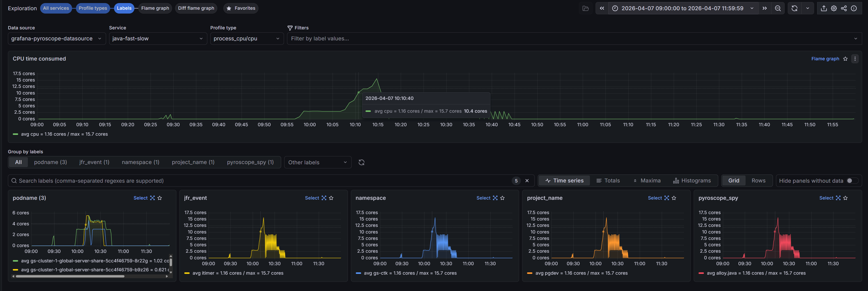Click the vertical scrollbar in podname legend
The image size is (868, 291).
tap(171, 262)
